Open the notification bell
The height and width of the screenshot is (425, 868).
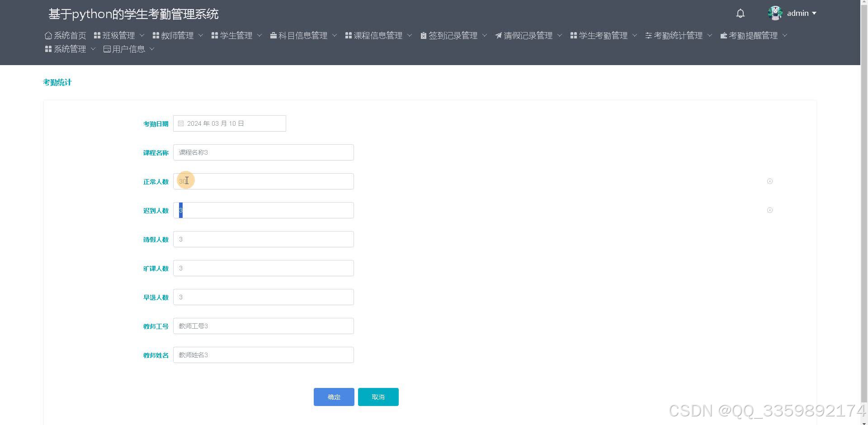click(740, 14)
